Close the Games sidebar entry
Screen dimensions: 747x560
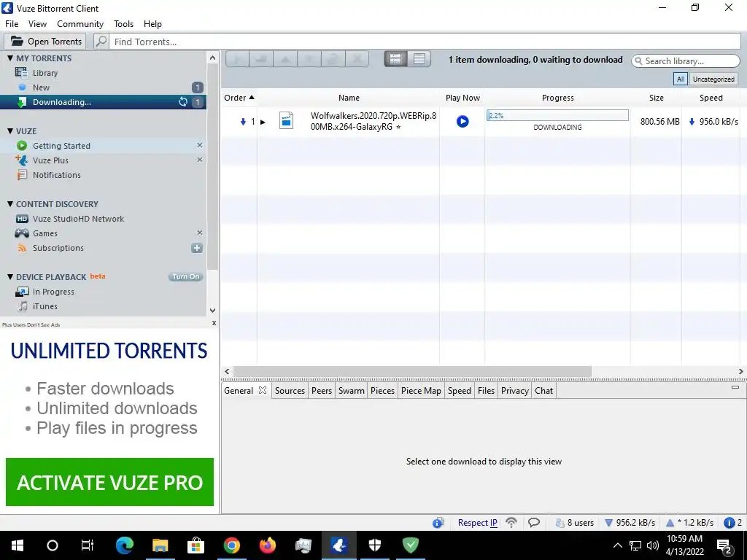(x=200, y=233)
